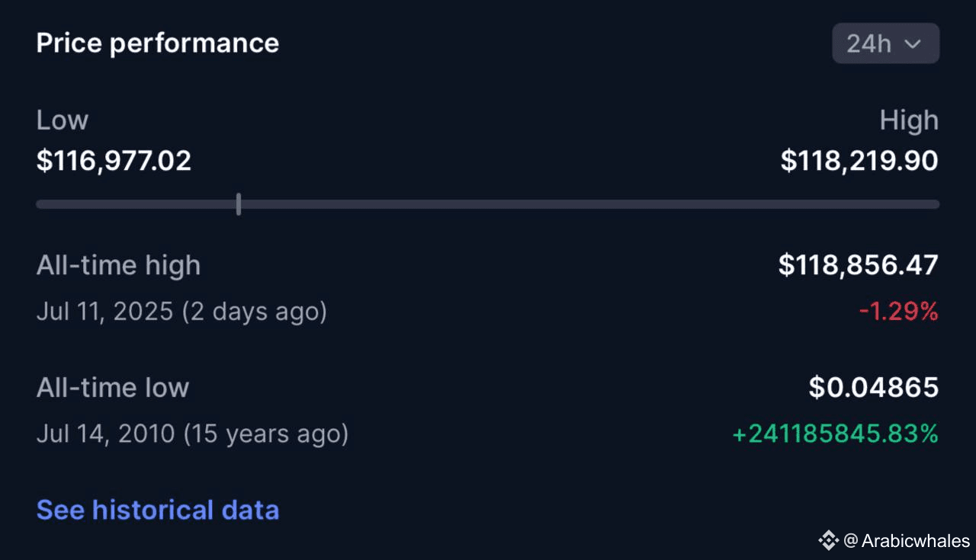
Task: Click the all-time high value $118,856.47
Action: tap(859, 265)
